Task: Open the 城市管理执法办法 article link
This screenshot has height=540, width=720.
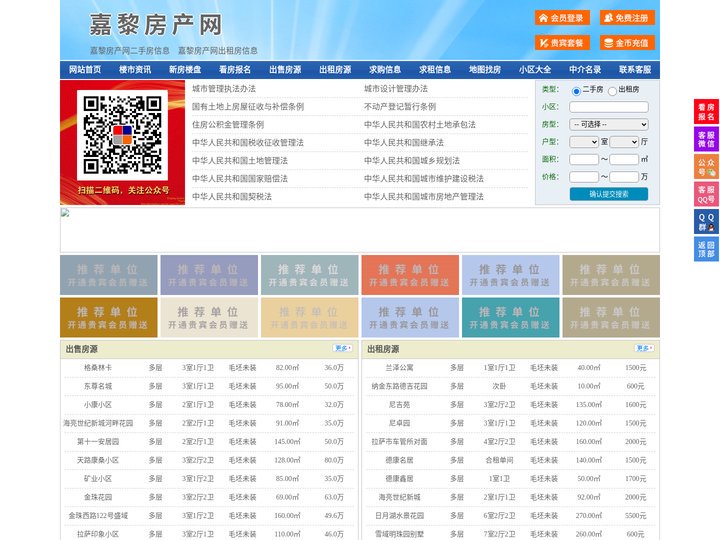Action: (224, 89)
